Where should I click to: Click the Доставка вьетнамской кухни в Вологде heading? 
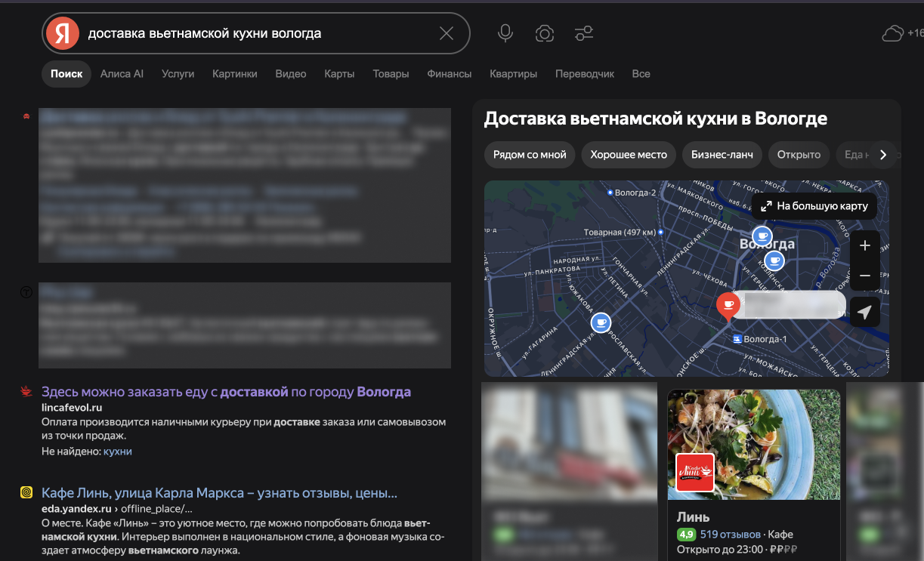(656, 119)
